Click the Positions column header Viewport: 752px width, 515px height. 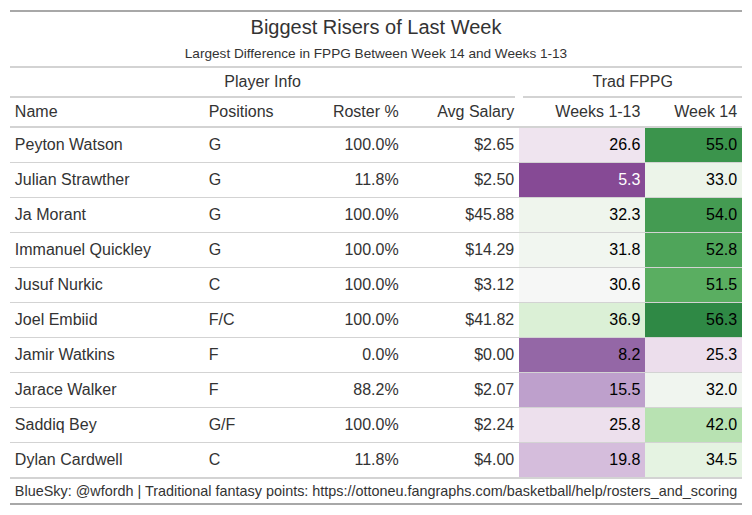pyautogui.click(x=241, y=111)
